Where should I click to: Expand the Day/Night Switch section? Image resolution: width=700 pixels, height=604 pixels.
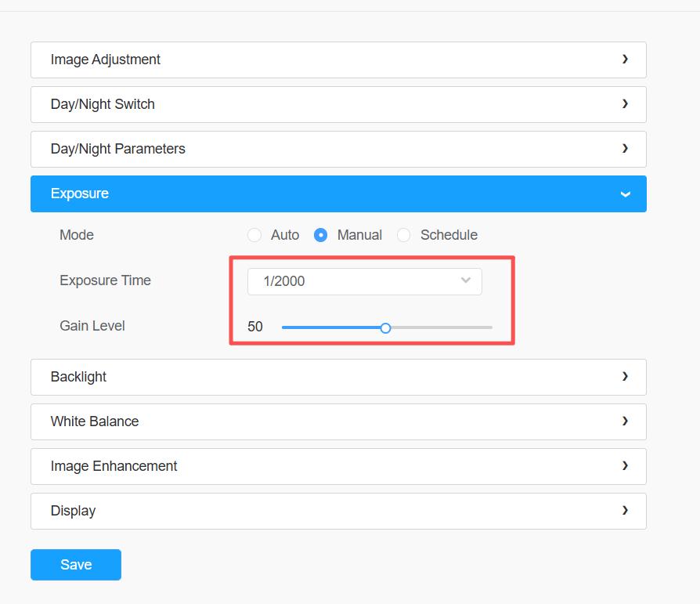click(338, 104)
